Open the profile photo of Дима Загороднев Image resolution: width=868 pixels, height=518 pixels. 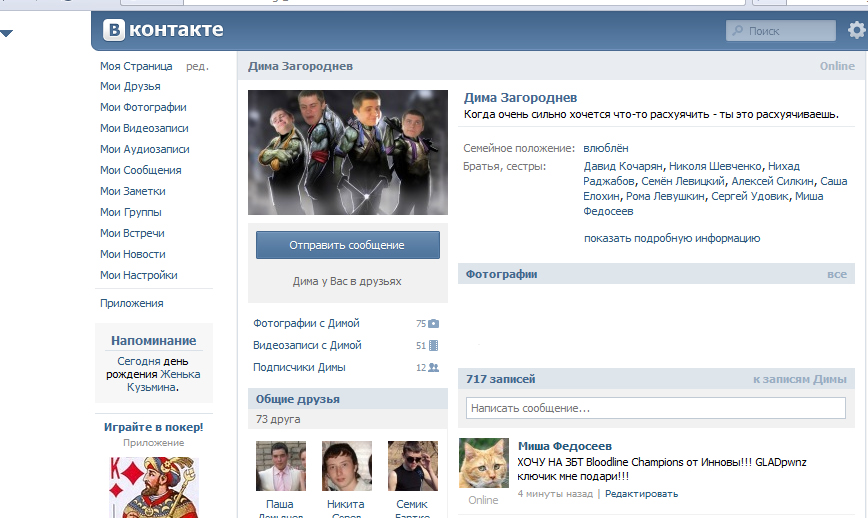[x=348, y=152]
